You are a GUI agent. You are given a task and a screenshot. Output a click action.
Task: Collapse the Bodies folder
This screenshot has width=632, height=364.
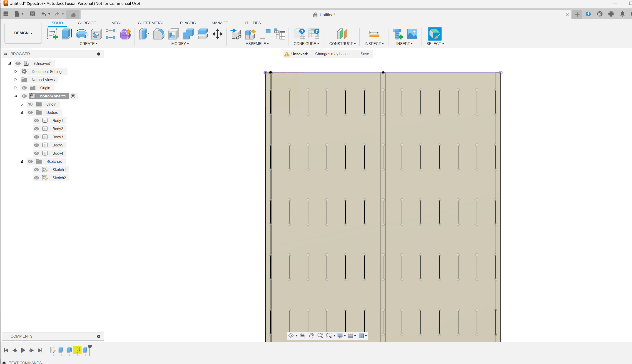click(x=22, y=112)
